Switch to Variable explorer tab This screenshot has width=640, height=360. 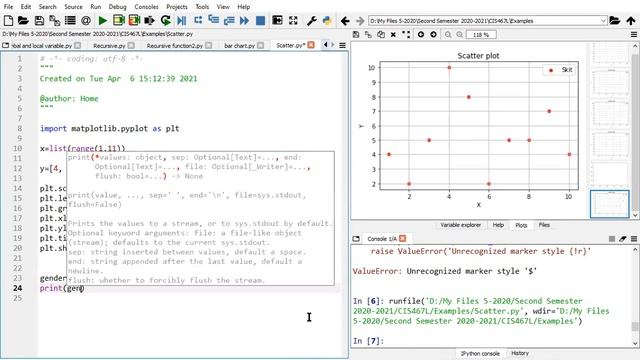(x=460, y=225)
